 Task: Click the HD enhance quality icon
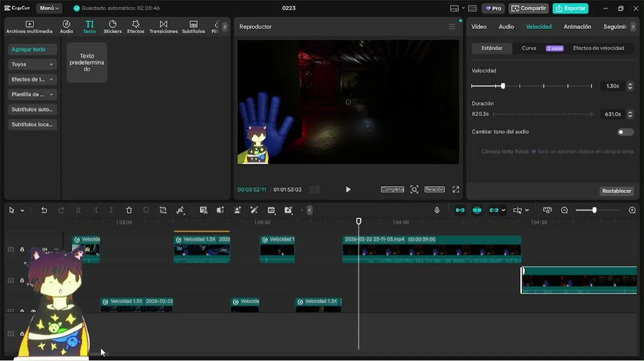click(271, 210)
